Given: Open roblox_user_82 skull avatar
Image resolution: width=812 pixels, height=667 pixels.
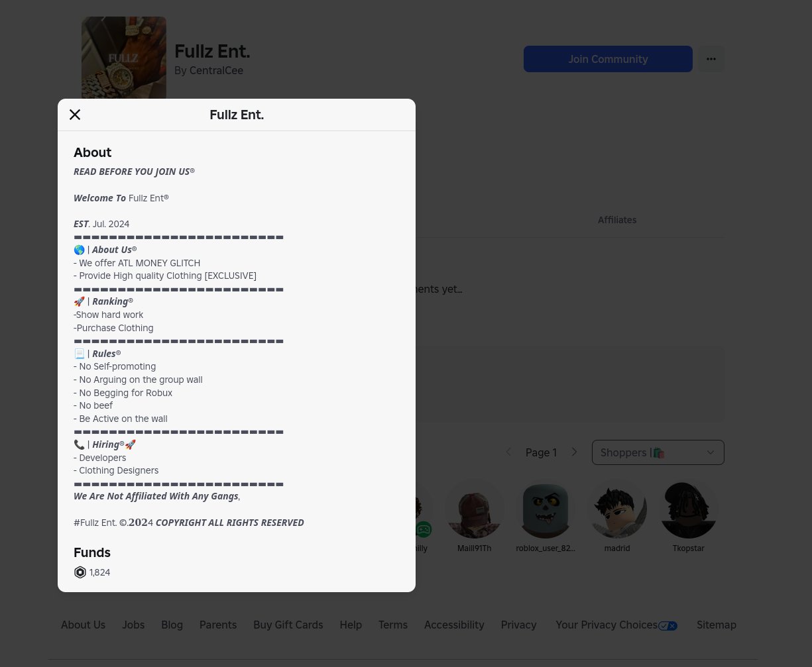Looking at the screenshot, I should click(546, 509).
